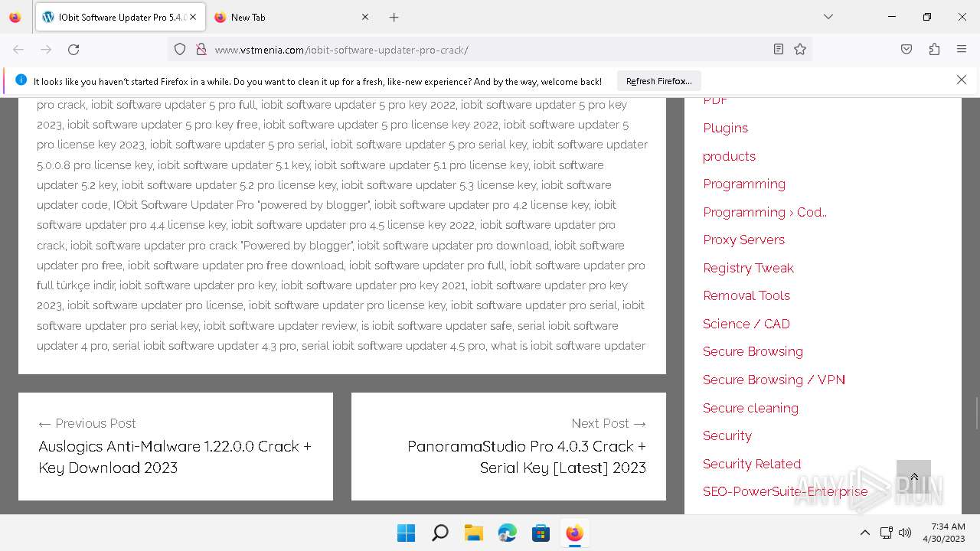
Task: Toggle Reader View for the page
Action: point(779,49)
